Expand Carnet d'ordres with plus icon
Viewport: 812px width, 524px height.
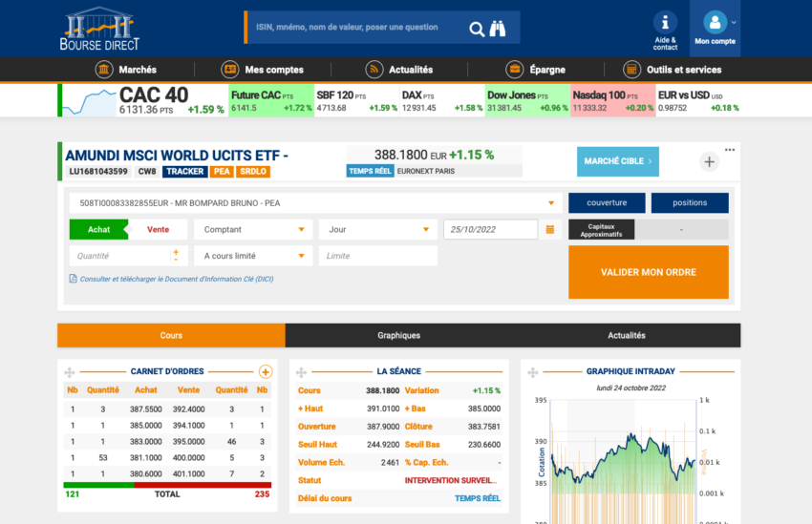[266, 372]
